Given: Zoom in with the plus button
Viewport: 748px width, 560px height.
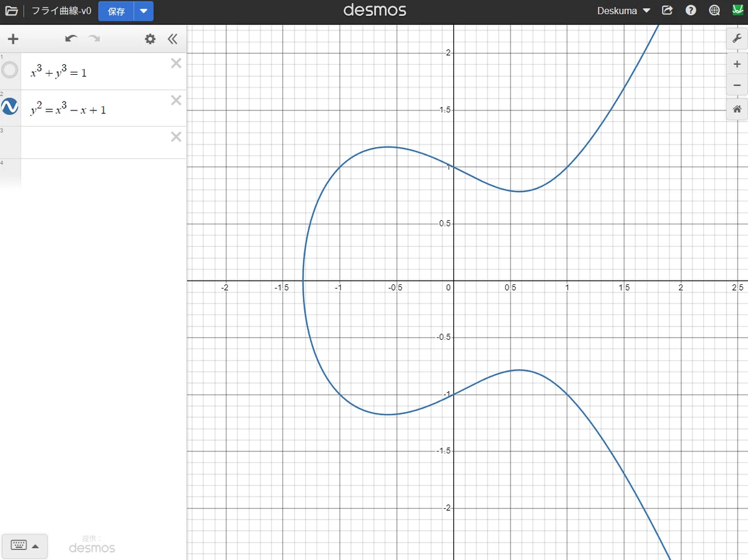Looking at the screenshot, I should (x=737, y=64).
